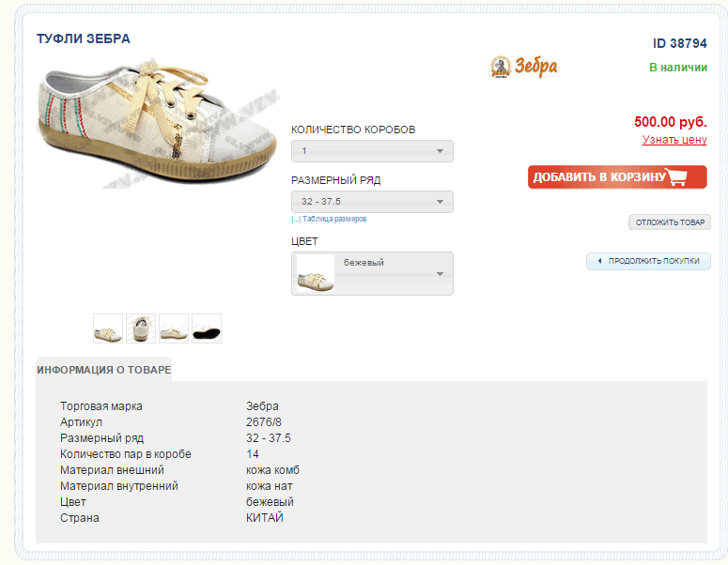The image size is (728, 565).
Task: Click the beige shoe color swatch image
Action: [316, 274]
